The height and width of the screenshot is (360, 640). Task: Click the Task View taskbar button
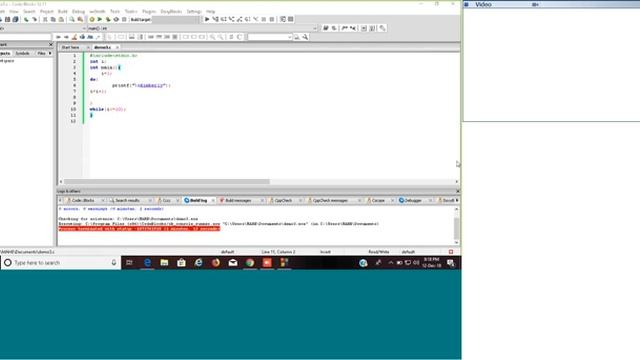tap(129, 262)
